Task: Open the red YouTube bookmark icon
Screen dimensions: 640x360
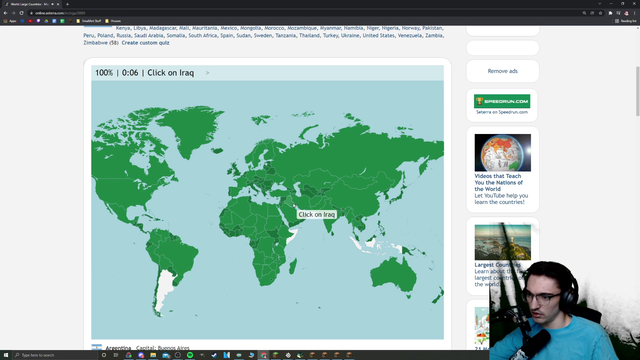Action: click(x=30, y=21)
